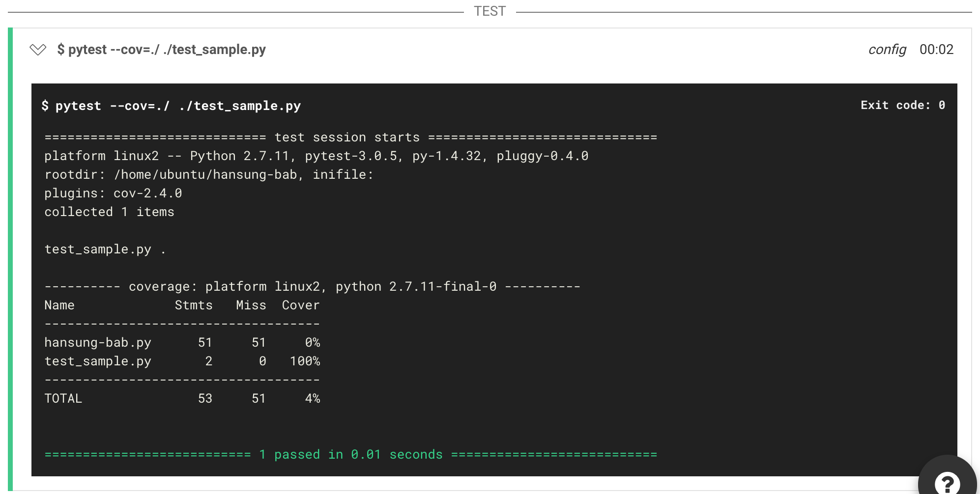Click the 1 passed in 0.01 seconds line
The image size is (980, 494).
point(350,454)
